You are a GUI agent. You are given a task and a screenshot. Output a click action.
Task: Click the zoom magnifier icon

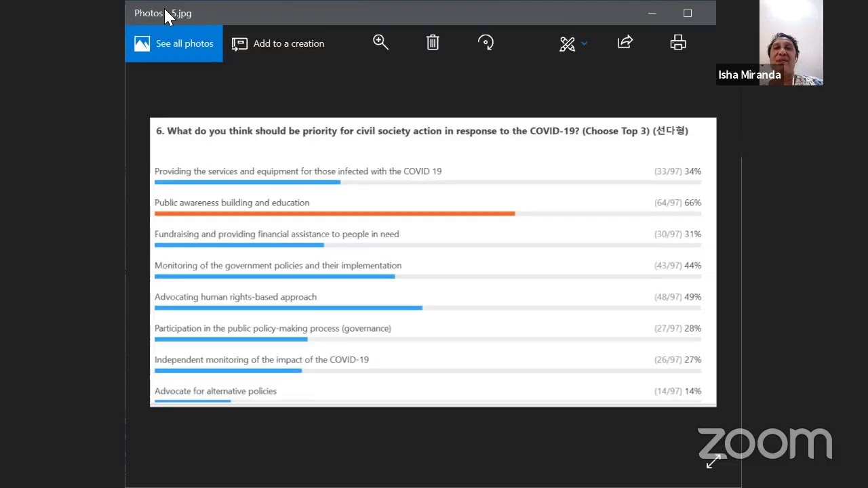pos(380,43)
